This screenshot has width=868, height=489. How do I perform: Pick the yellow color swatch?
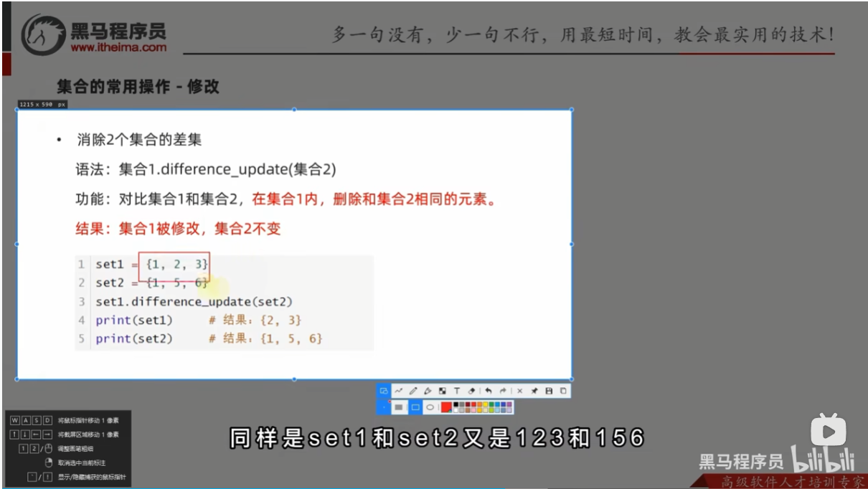[x=486, y=404]
